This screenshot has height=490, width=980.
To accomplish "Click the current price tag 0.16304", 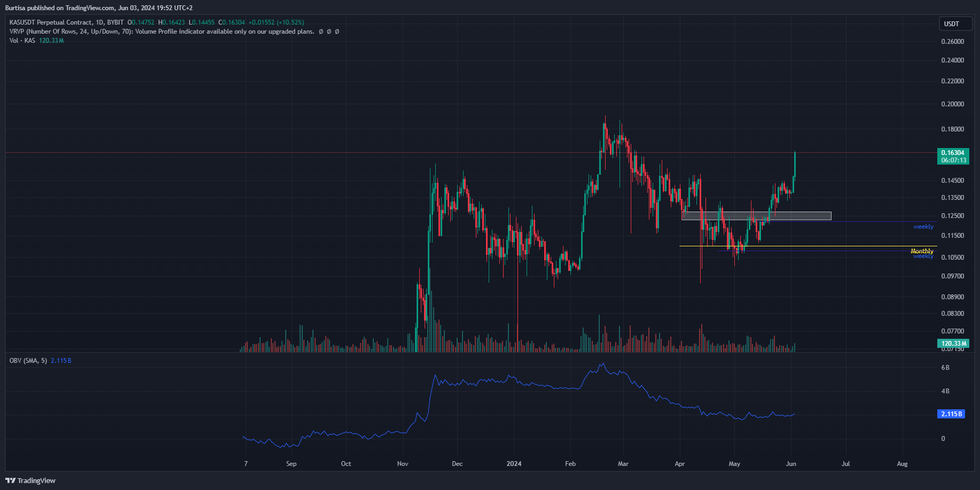I will [x=953, y=153].
